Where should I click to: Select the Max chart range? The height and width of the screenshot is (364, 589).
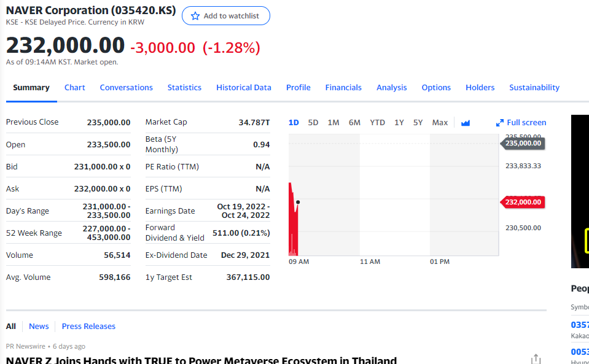pyautogui.click(x=440, y=123)
